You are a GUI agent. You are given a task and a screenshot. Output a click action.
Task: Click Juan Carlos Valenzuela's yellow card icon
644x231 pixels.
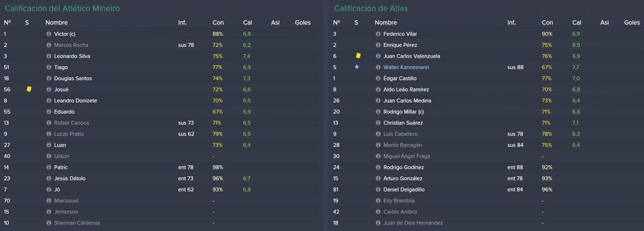[x=358, y=56]
